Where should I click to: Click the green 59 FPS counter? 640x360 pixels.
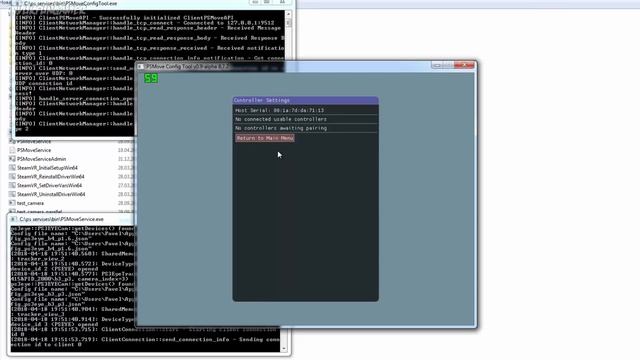click(x=151, y=78)
